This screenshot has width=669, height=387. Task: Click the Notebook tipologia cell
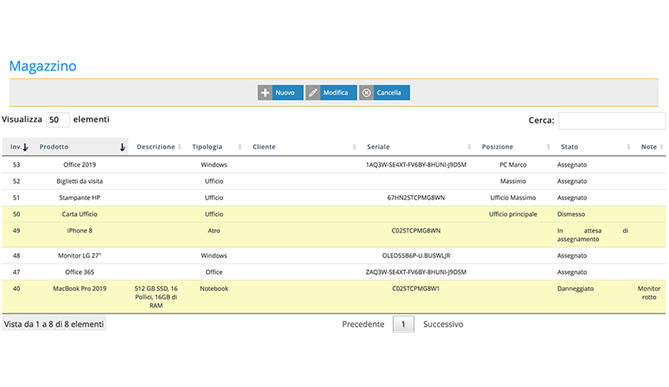point(214,289)
